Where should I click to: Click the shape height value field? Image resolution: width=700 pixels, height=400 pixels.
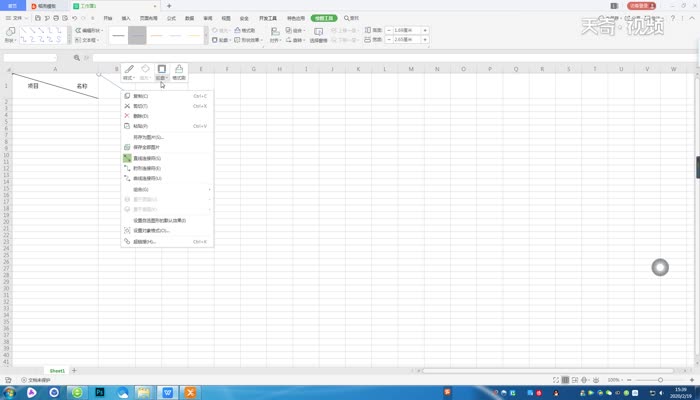pyautogui.click(x=407, y=30)
